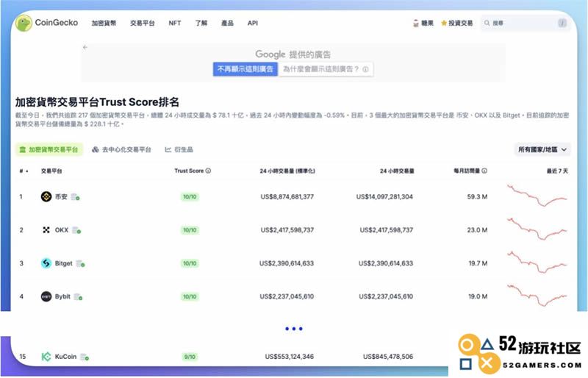Open the Bybit exchange name link
The width and height of the screenshot is (588, 378).
click(62, 296)
